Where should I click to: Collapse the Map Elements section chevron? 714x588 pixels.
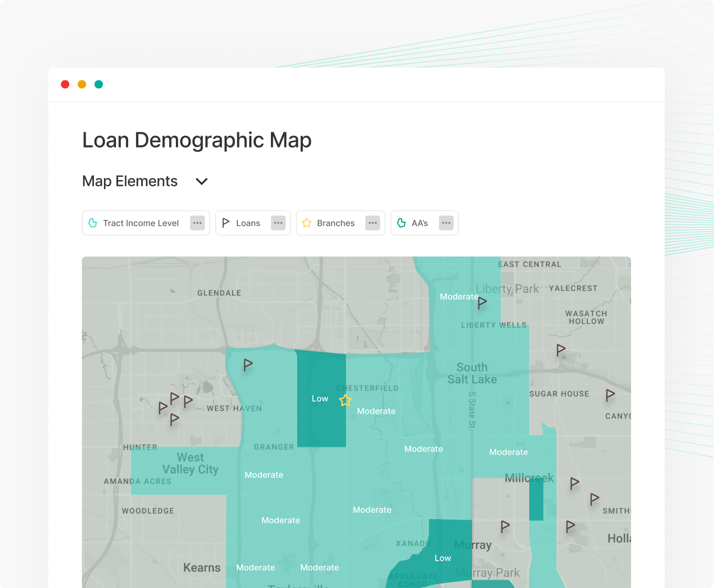[202, 182]
